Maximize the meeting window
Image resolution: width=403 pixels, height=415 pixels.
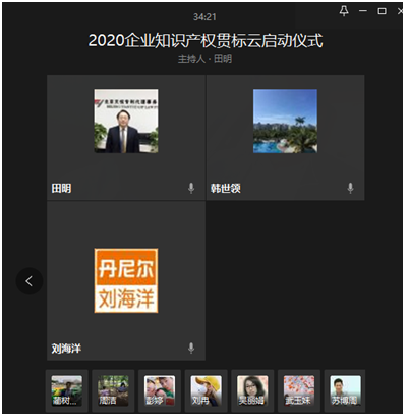pos(382,11)
